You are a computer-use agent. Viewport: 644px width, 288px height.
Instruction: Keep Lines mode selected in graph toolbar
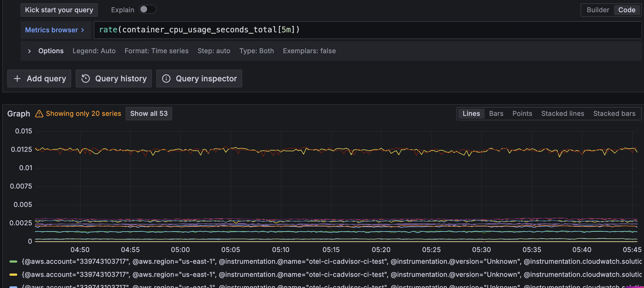tap(471, 113)
